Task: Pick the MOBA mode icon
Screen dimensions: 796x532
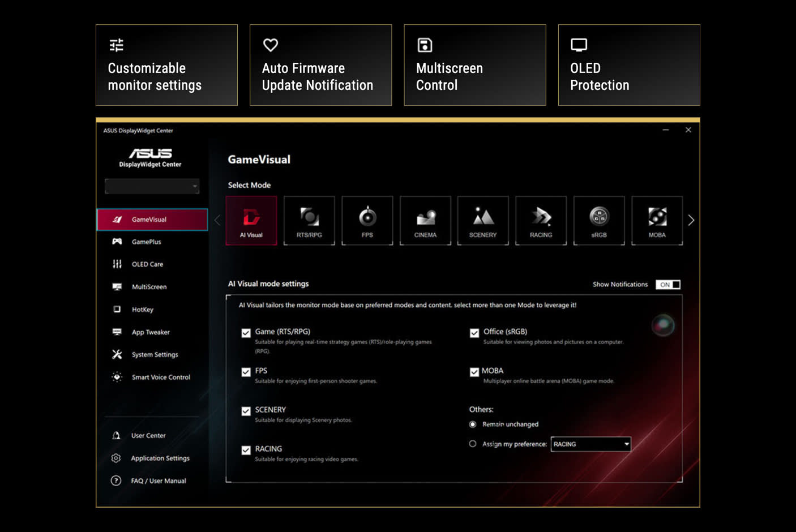Action: pyautogui.click(x=657, y=220)
